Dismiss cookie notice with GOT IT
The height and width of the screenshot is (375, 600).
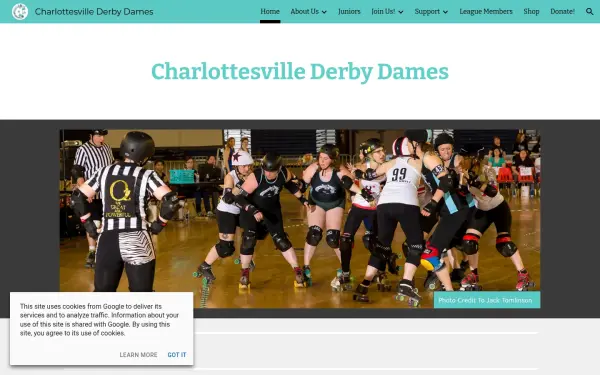177,355
